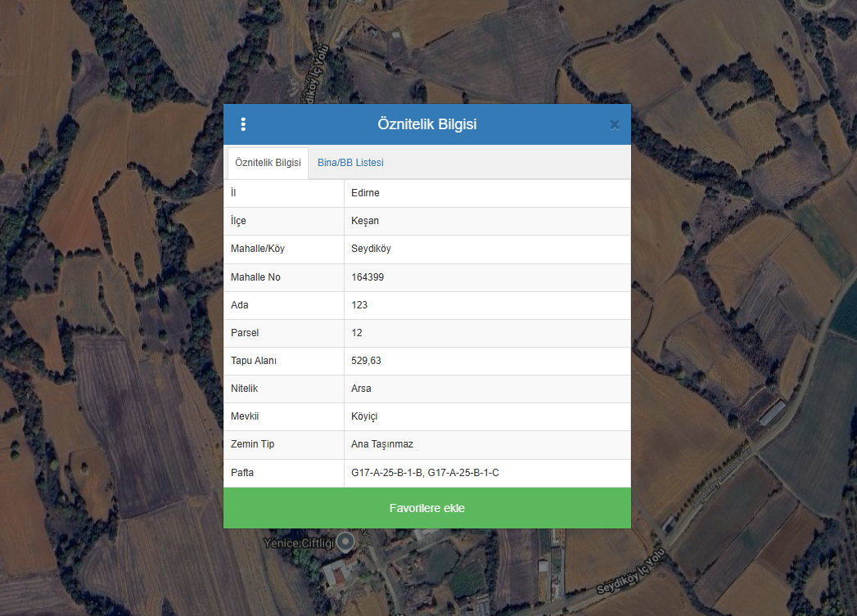This screenshot has height=616, width=857.
Task: Select the Mahalle No value 164399
Action: pyautogui.click(x=368, y=277)
